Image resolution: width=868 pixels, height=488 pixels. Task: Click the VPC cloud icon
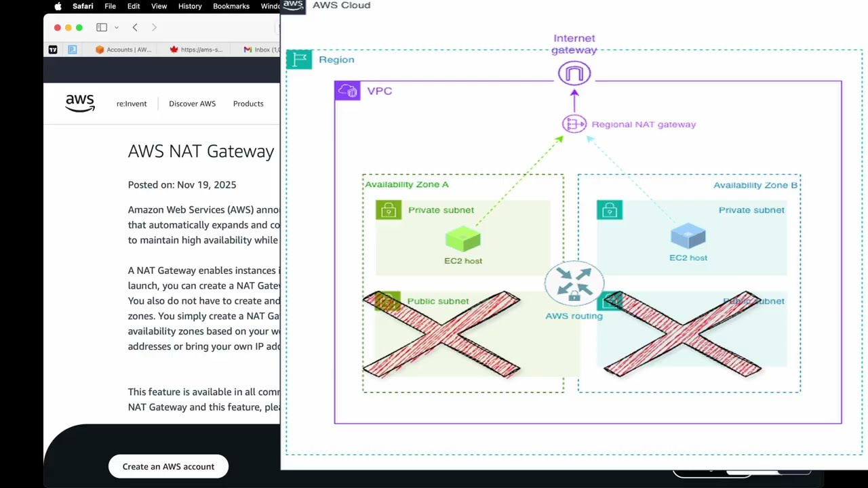click(x=347, y=91)
